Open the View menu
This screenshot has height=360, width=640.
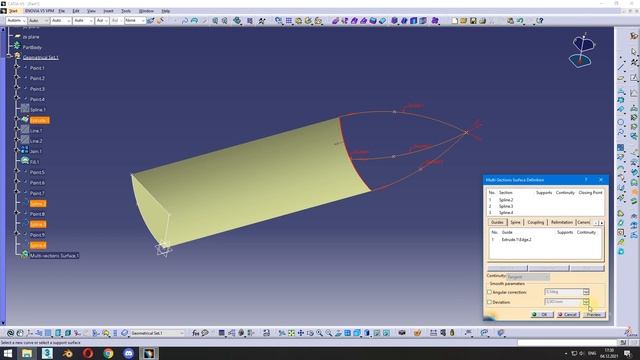[x=91, y=11]
